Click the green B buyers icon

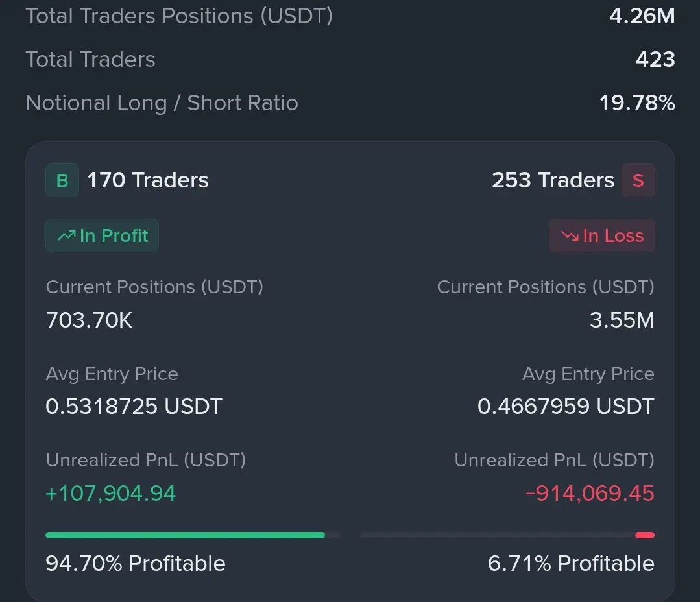(x=62, y=180)
